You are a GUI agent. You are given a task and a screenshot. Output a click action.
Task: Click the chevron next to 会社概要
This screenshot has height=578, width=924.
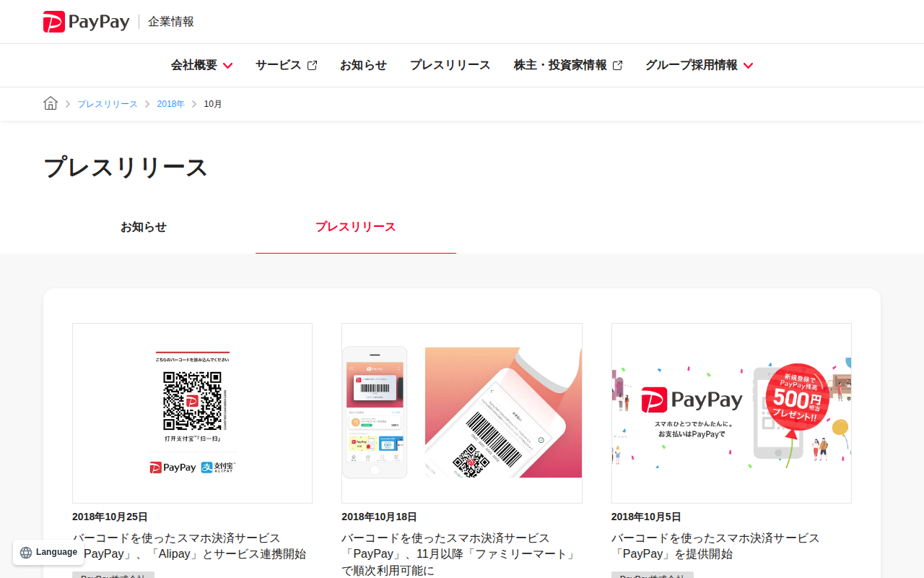click(x=227, y=66)
